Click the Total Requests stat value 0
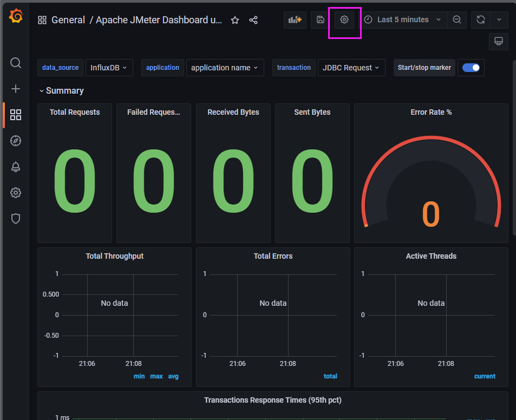The height and width of the screenshot is (420, 516). click(x=75, y=181)
